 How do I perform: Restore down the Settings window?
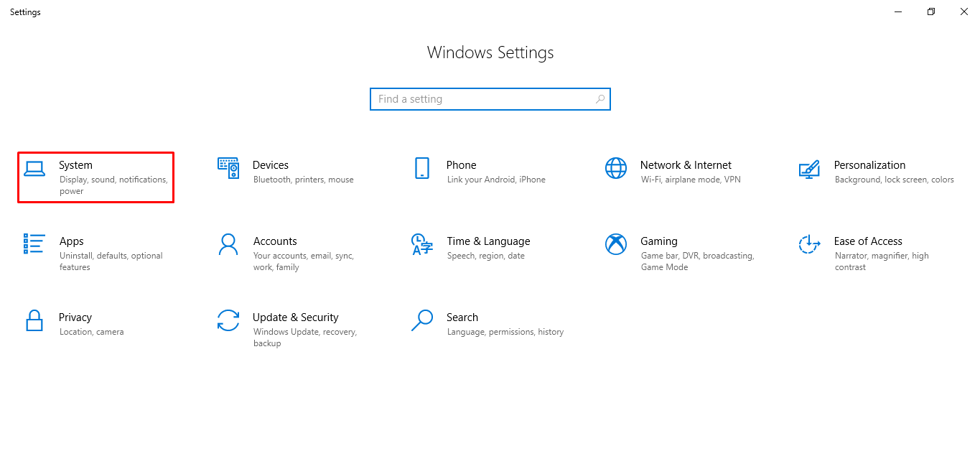coord(931,11)
